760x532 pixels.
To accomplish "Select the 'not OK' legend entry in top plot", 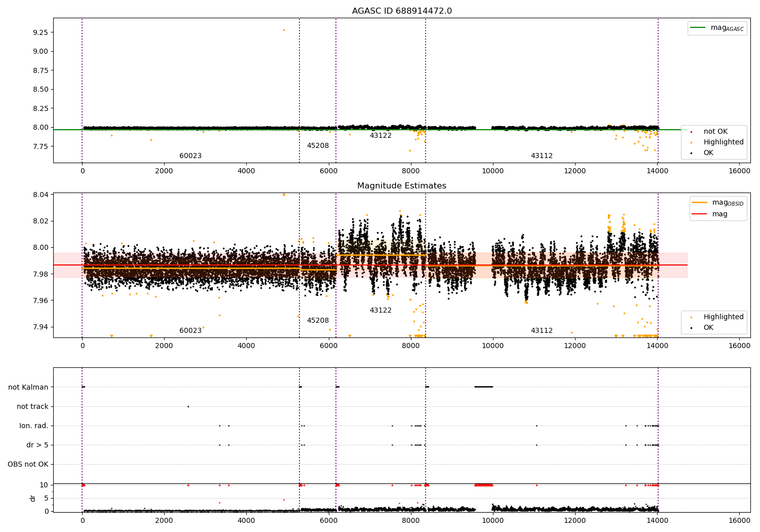I will 715,132.
